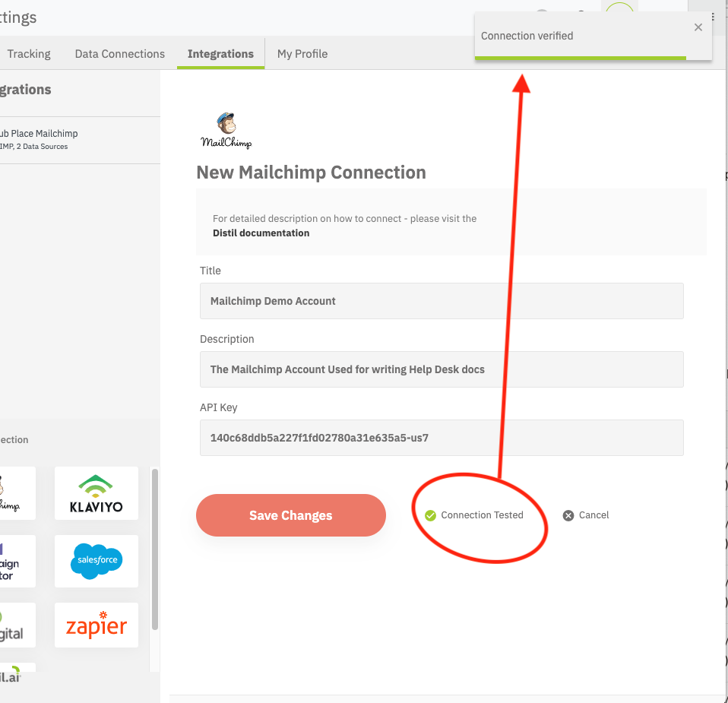This screenshot has width=728, height=703.
Task: Dismiss the Connection verified notification
Action: coord(698,27)
